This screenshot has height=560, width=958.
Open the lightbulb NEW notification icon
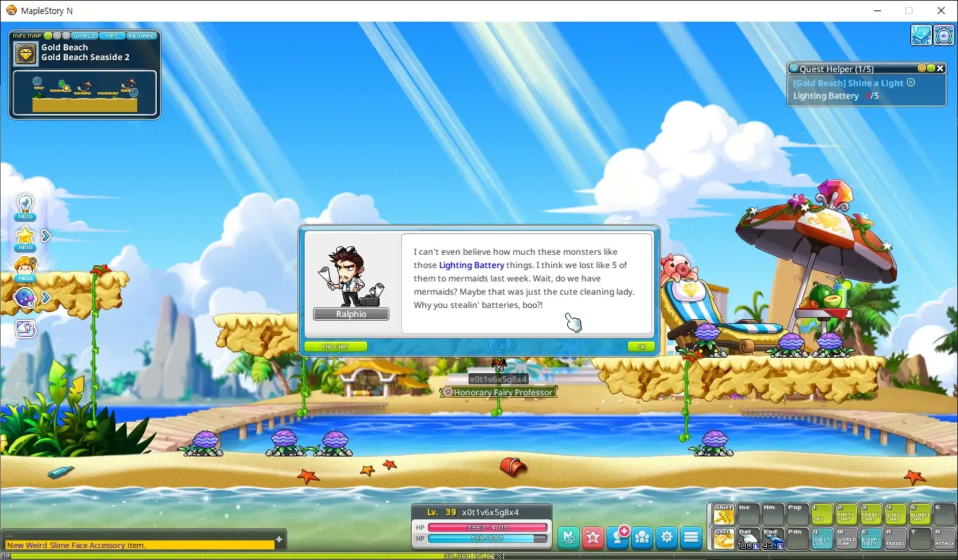[25, 206]
